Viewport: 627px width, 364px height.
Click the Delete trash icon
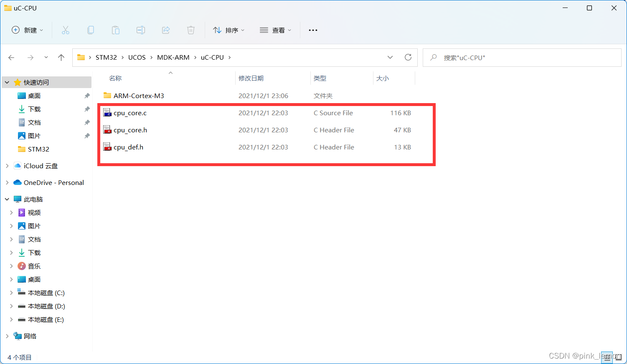coord(191,30)
